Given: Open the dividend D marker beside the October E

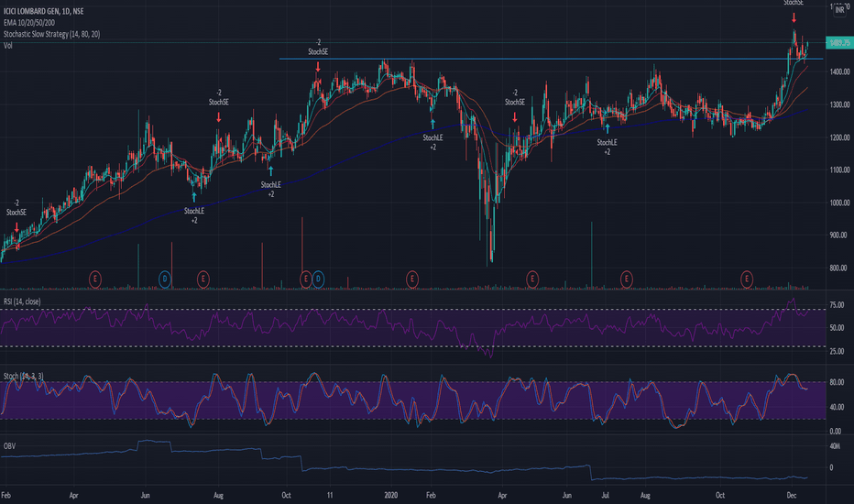Looking at the screenshot, I should pyautogui.click(x=318, y=279).
